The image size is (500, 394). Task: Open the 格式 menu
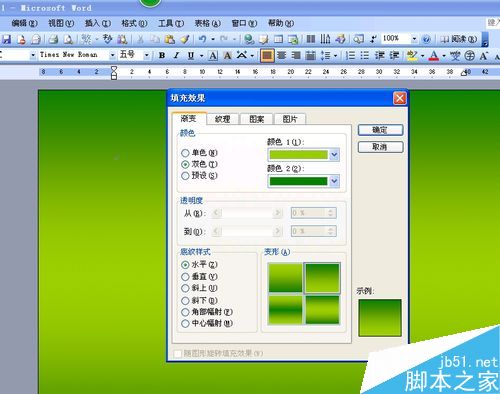(x=134, y=23)
